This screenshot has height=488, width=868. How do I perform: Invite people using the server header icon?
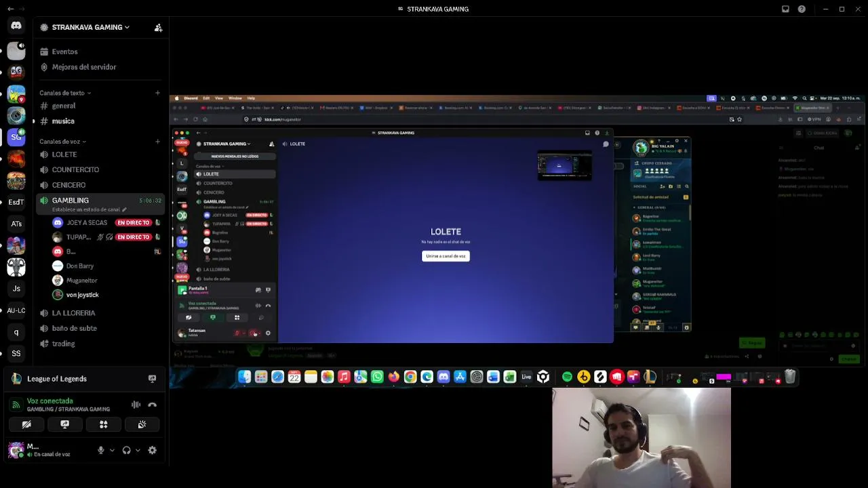point(158,27)
